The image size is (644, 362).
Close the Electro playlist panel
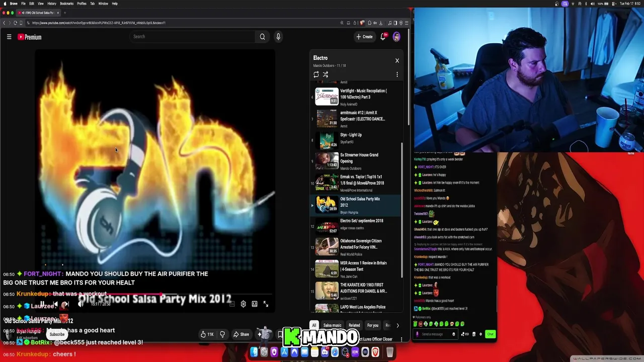397,60
